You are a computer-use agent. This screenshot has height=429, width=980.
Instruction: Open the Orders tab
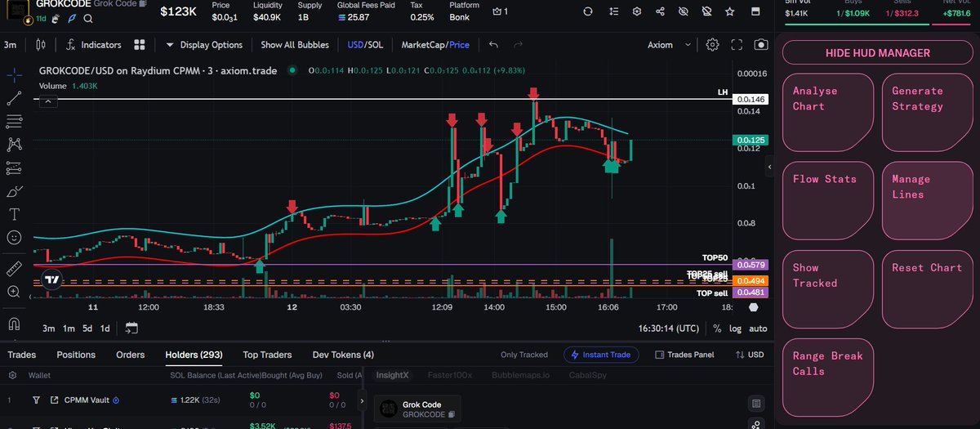click(x=131, y=355)
